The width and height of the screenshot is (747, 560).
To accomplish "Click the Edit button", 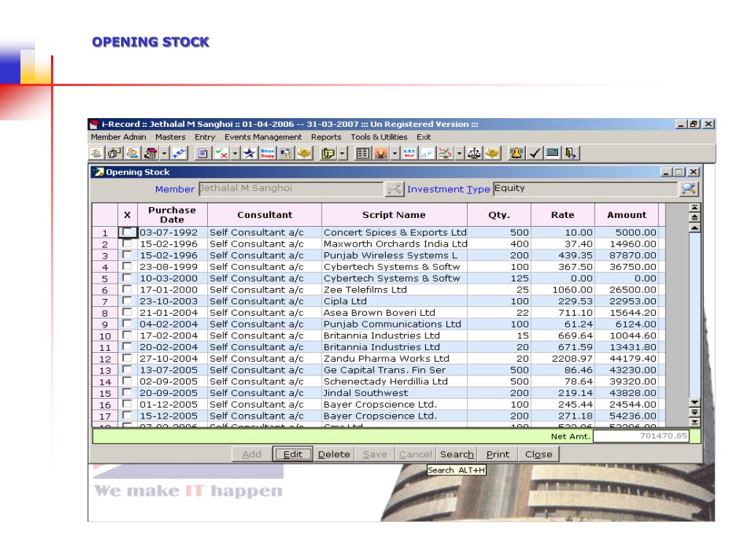I will click(x=293, y=454).
